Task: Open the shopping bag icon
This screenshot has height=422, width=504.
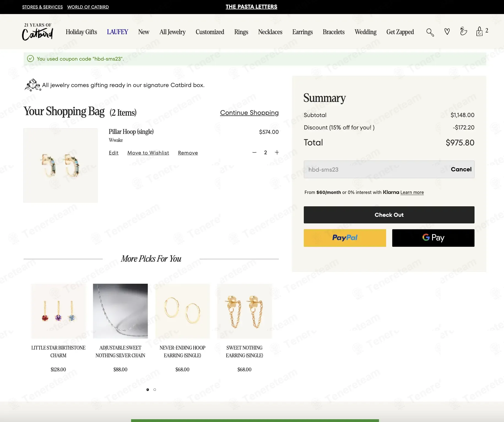Action: pos(479,32)
